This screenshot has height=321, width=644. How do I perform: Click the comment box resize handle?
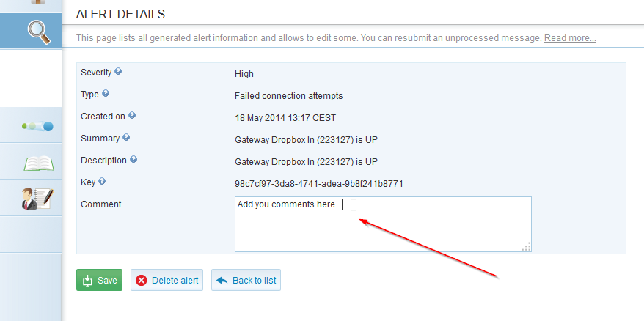[526, 247]
